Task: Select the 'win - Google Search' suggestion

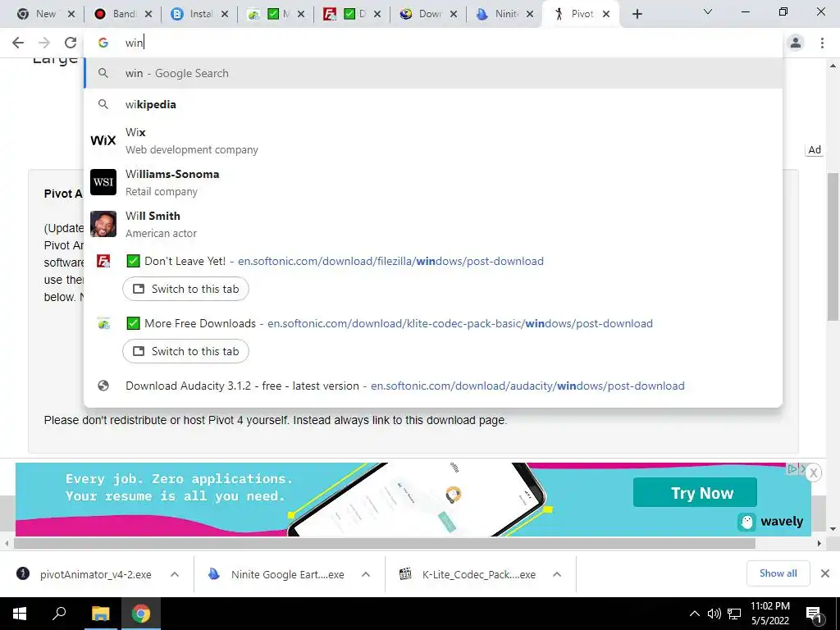Action: click(x=433, y=73)
